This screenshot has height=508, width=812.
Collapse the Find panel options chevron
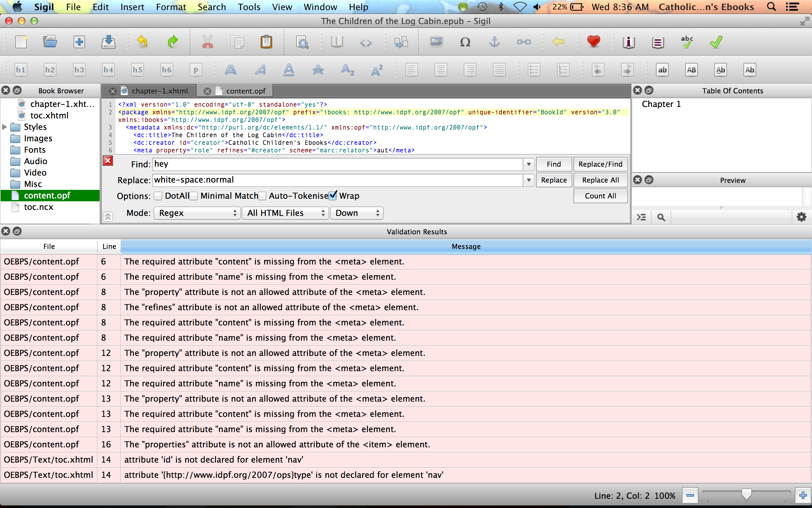[x=108, y=217]
